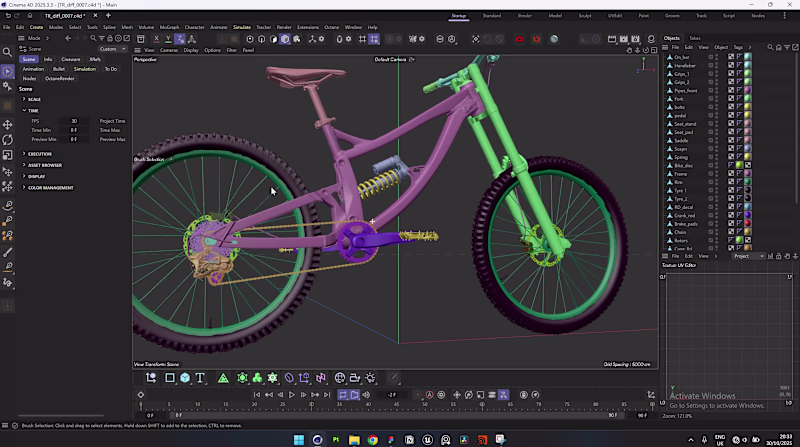Select the Bullet attribute tab
This screenshot has width=800, height=447.
coord(59,69)
